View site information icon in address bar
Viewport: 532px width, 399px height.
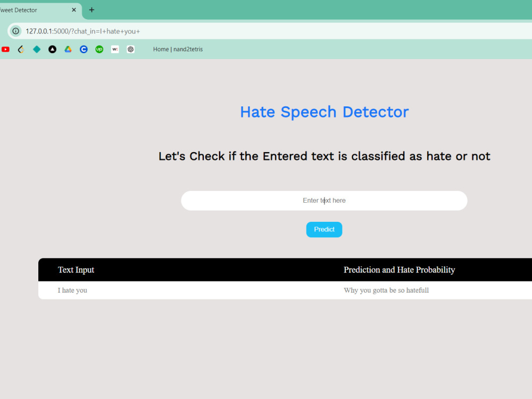point(15,31)
